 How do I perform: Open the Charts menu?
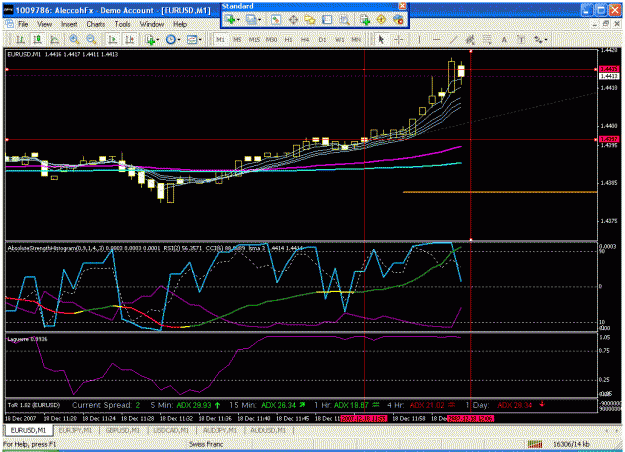click(96, 24)
